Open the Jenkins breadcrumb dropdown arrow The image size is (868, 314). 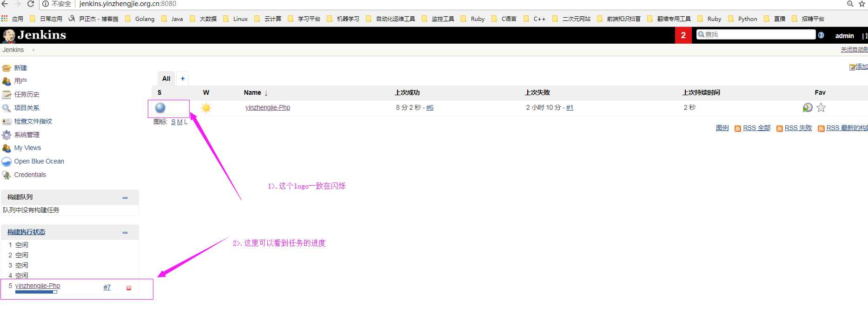(x=33, y=50)
